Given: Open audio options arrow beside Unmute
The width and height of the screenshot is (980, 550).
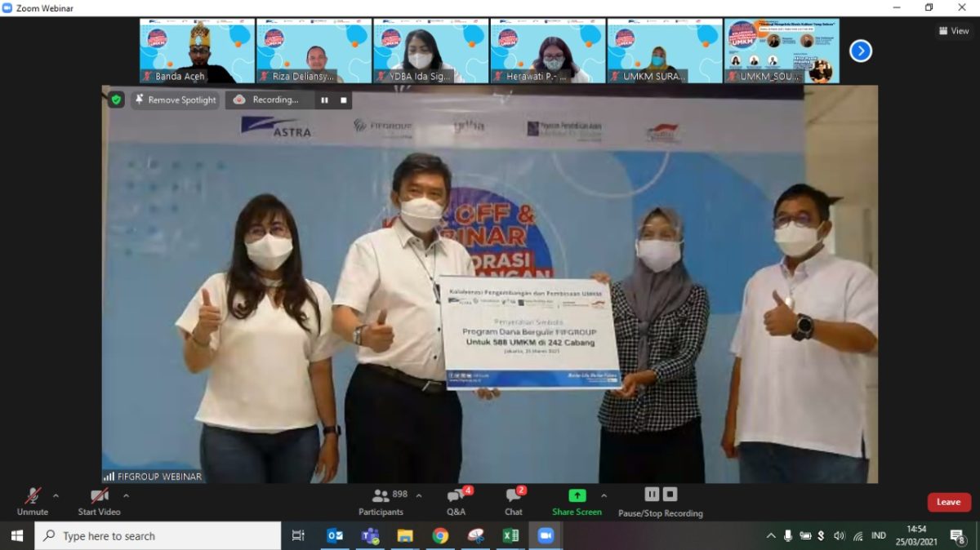Looking at the screenshot, I should (x=56, y=495).
